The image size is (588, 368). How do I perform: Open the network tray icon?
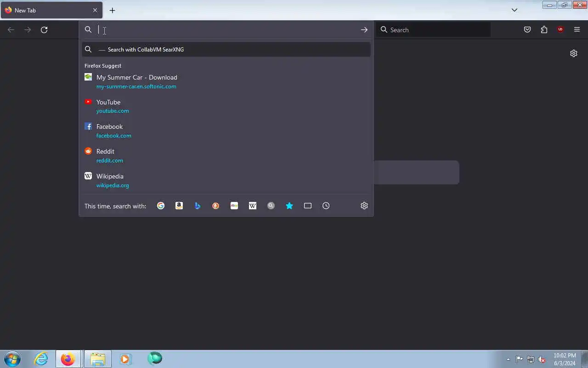[x=531, y=359]
